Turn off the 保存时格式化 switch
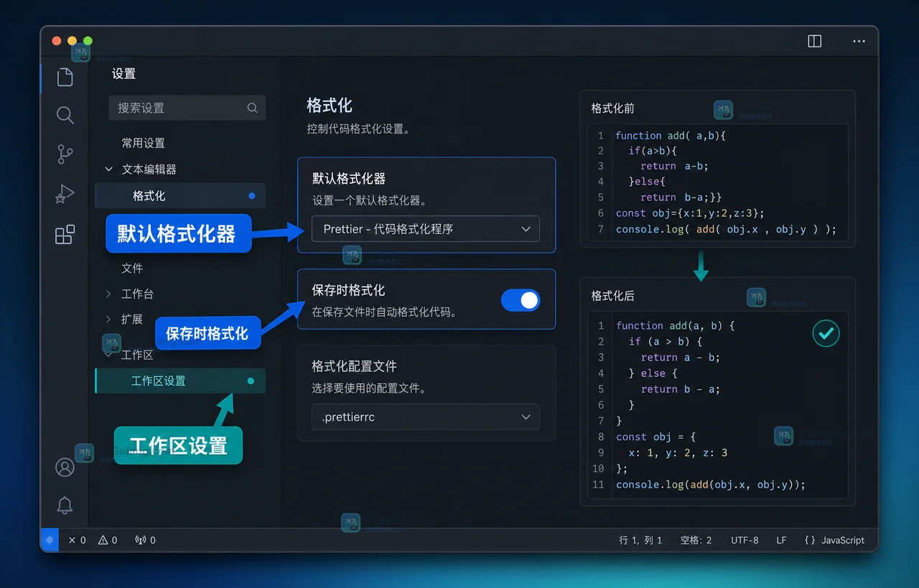919x588 pixels. pos(521,300)
